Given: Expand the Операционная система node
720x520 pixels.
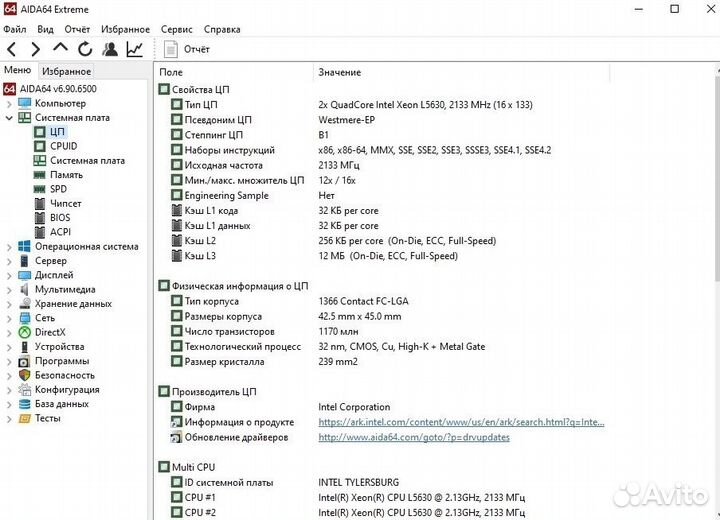Looking at the screenshot, I should pyautogui.click(x=9, y=247).
